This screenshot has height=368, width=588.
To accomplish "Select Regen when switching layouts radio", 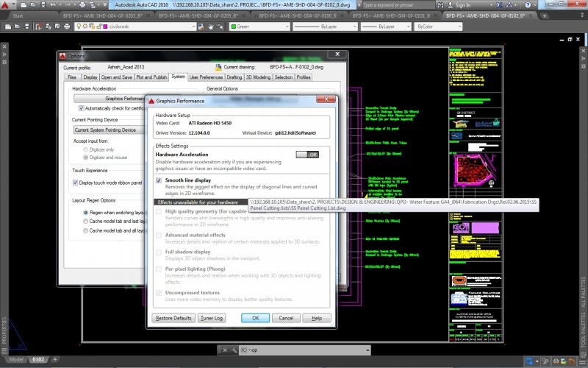I will [86, 213].
